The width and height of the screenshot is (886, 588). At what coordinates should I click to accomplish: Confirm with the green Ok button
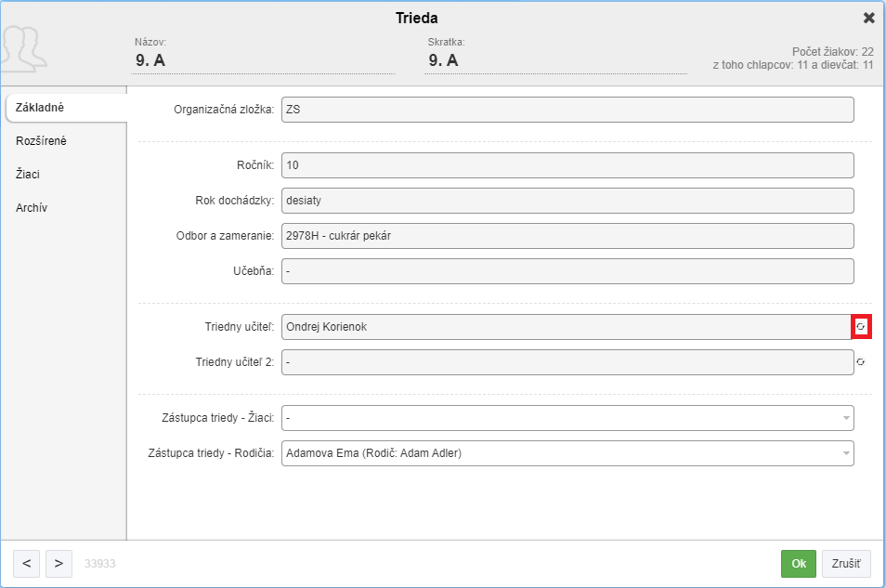(799, 564)
